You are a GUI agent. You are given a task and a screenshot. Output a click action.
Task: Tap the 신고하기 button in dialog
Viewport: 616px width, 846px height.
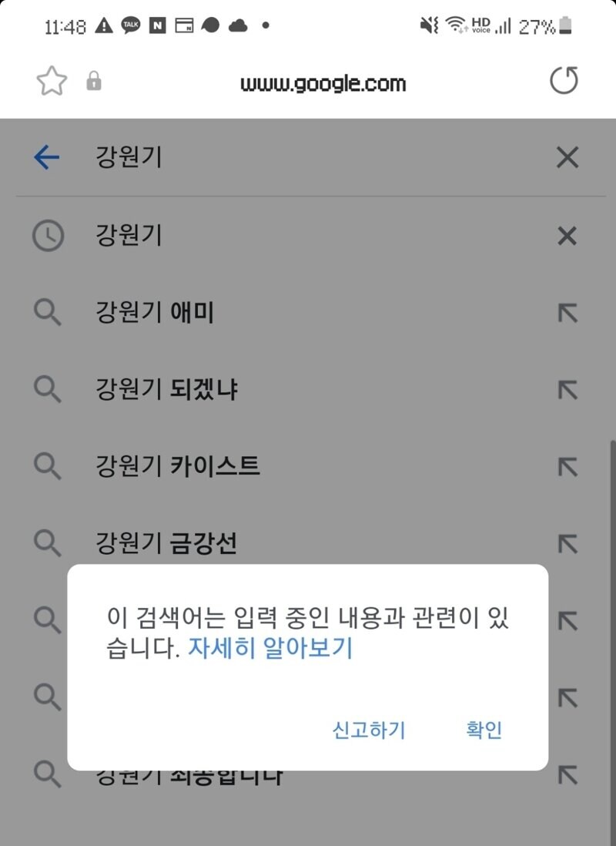[368, 730]
